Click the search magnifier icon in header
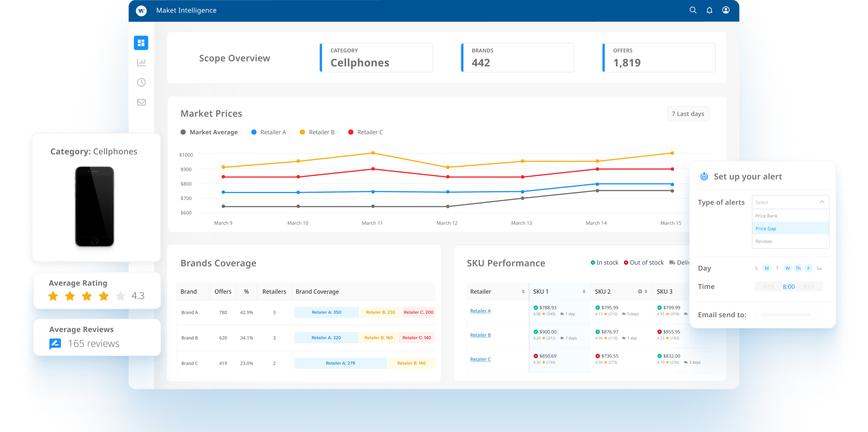The width and height of the screenshot is (868, 432). [x=693, y=10]
